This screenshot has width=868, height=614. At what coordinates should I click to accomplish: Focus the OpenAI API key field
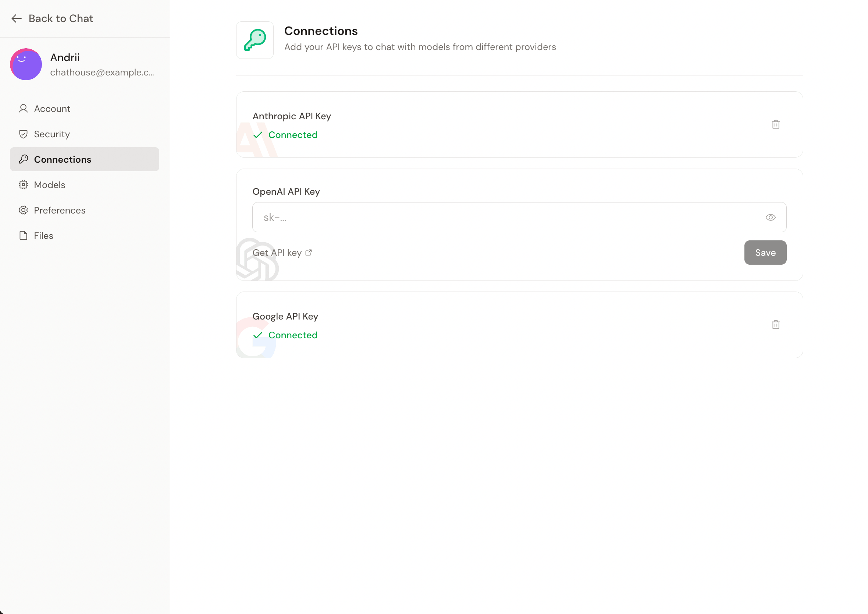(x=506, y=218)
